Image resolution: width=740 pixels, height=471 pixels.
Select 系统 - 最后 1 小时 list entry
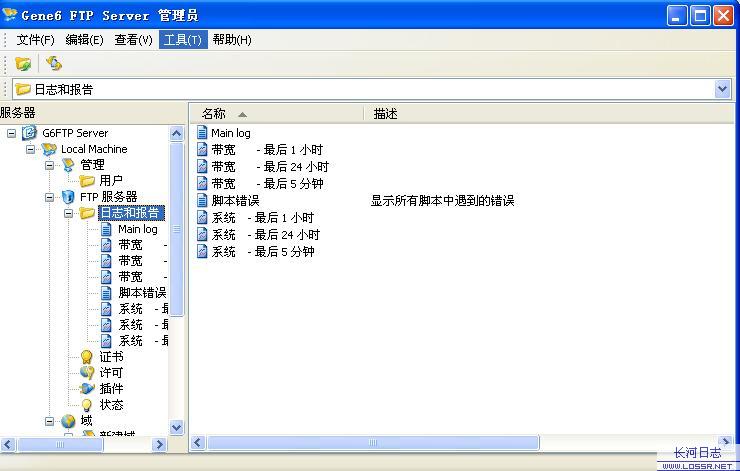click(x=262, y=218)
